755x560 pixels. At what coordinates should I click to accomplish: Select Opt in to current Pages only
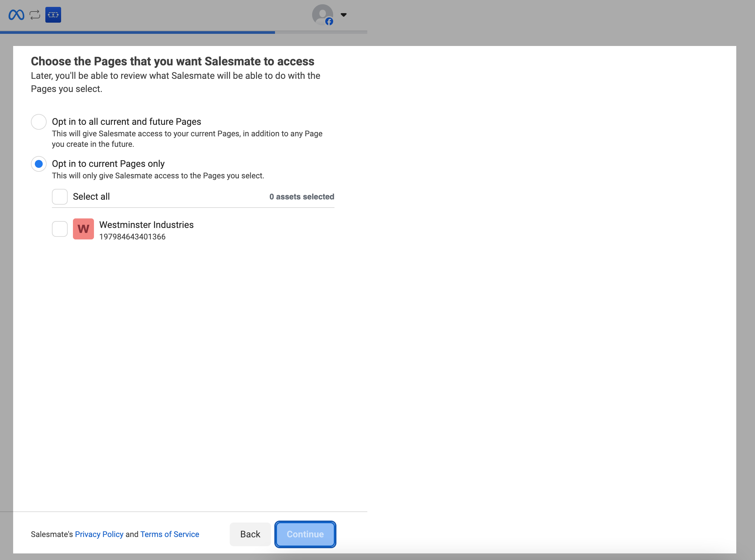tap(39, 164)
